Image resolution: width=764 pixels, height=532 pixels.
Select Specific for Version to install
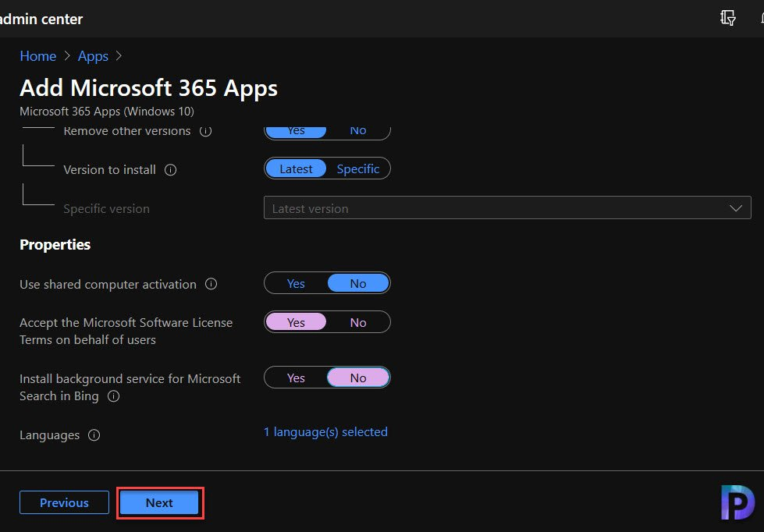[358, 168]
